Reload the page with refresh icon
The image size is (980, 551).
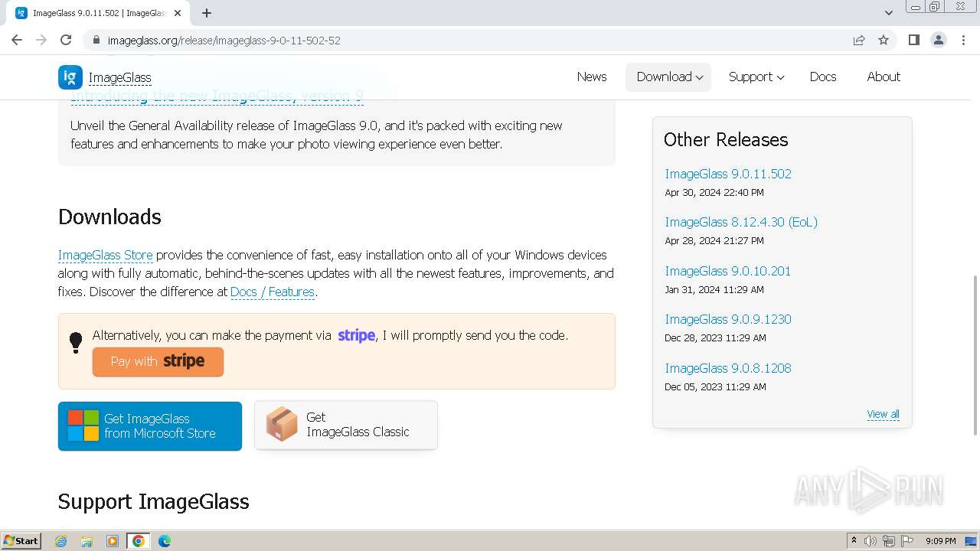(x=66, y=40)
